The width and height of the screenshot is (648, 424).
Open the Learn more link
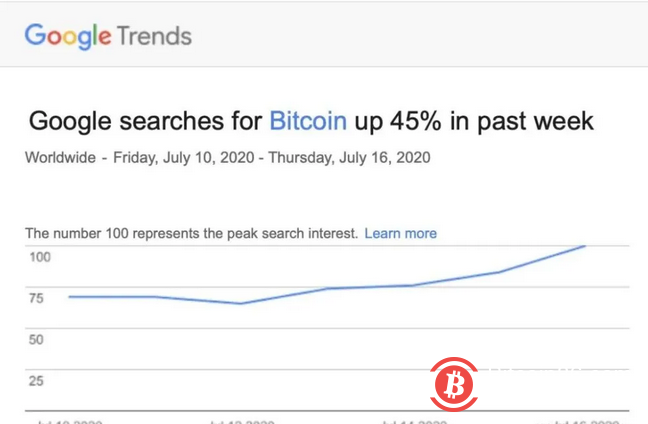400,233
